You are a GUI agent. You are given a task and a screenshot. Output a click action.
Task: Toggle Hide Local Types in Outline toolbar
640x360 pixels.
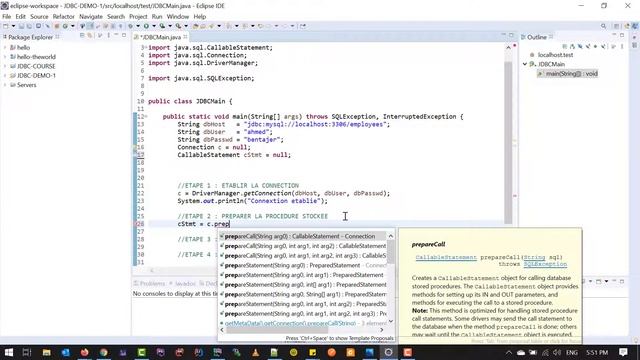(603, 46)
